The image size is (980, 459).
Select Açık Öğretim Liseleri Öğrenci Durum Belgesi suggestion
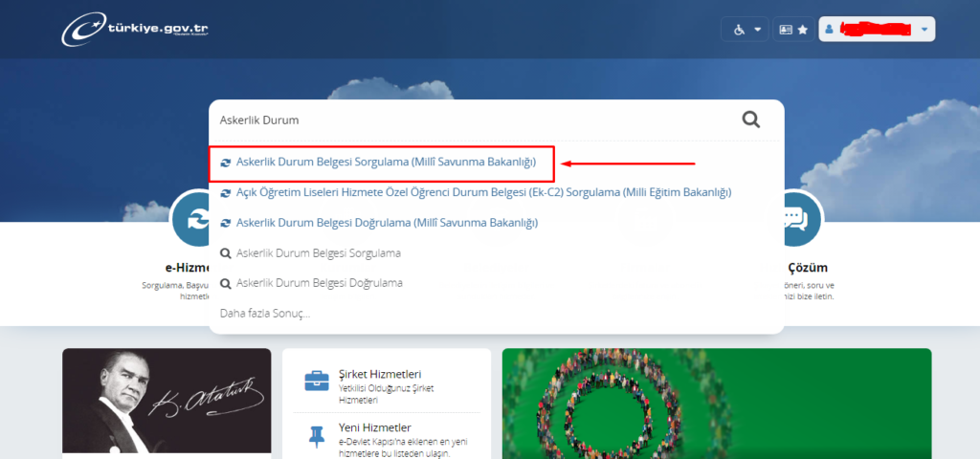(483, 192)
